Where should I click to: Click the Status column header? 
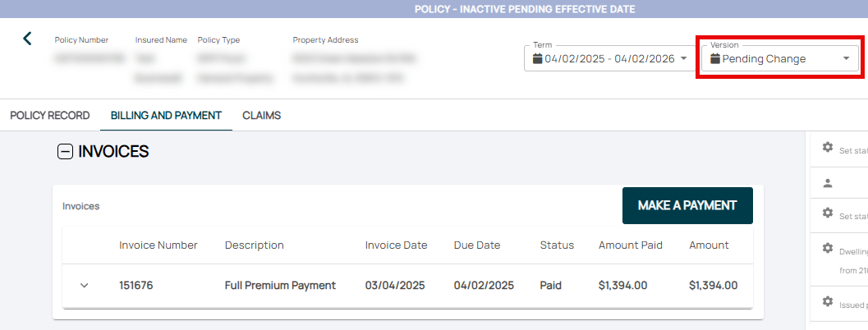pos(557,245)
